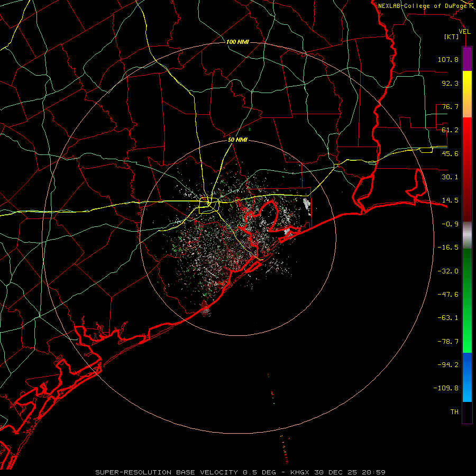Click the 61.2 velocity scale value
This screenshot has width=476, height=476.
click(450, 130)
